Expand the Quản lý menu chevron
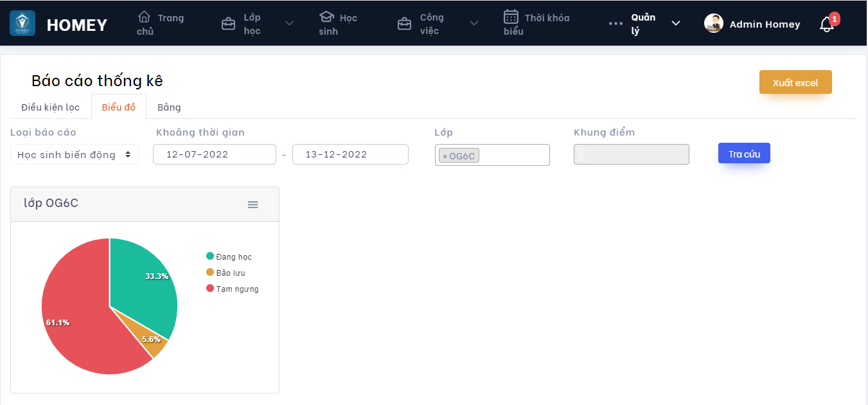Screen dimensions: 868x405 [676, 24]
